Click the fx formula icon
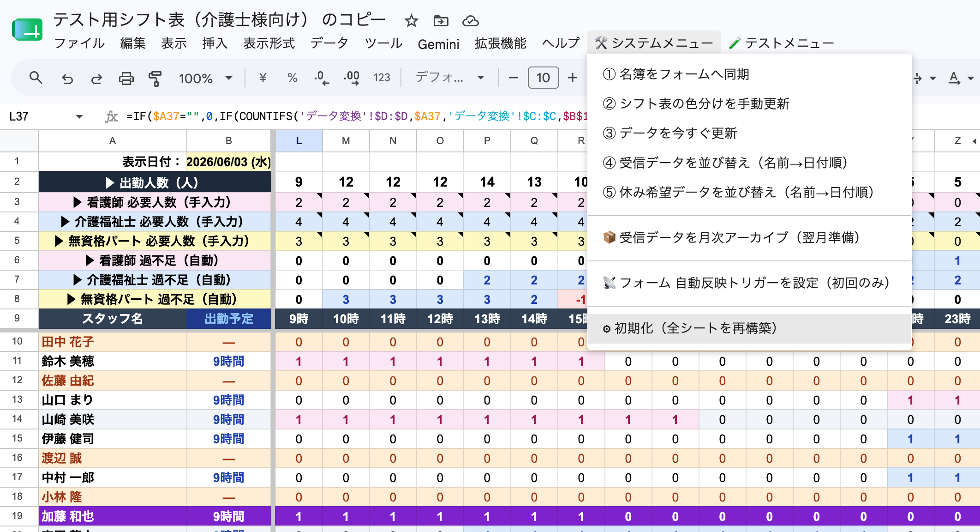 (111, 116)
